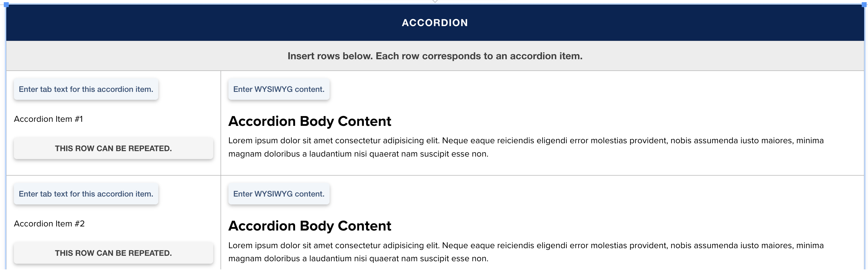Place cursor in 'Accordion Item #2' text

[x=49, y=224]
